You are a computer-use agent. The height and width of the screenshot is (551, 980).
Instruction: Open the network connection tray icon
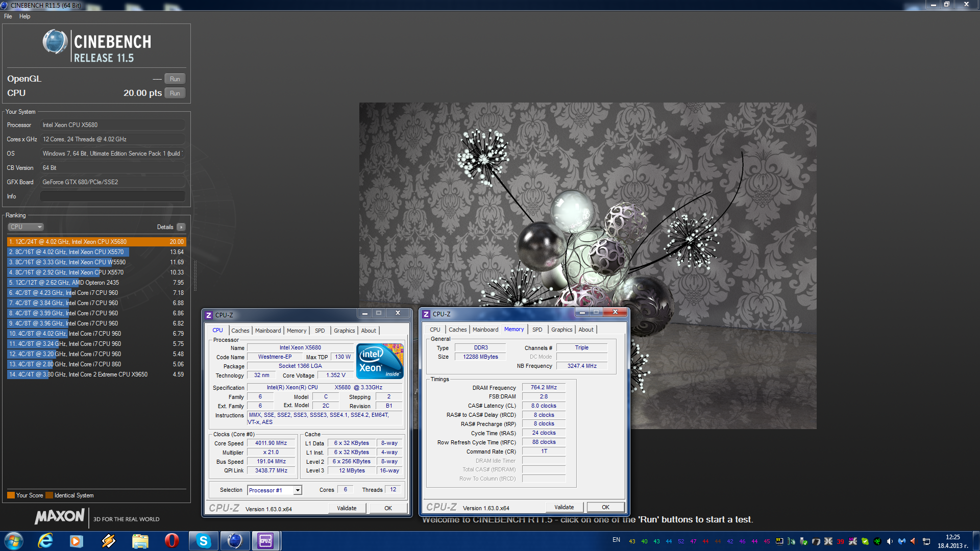(x=926, y=541)
